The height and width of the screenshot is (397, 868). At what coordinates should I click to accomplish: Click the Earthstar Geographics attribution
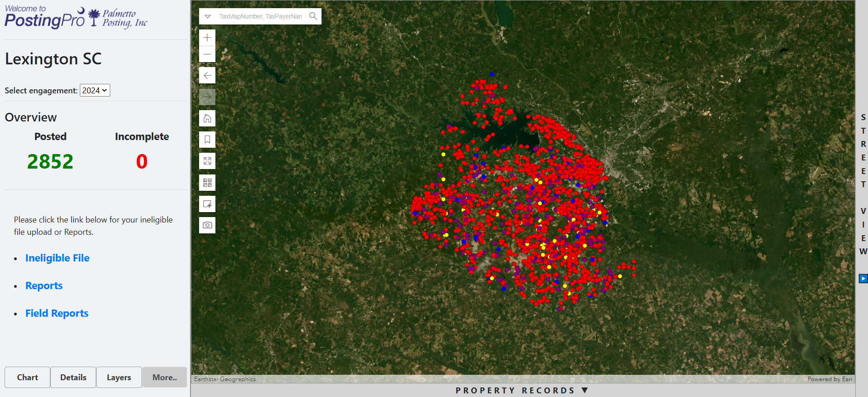225,379
